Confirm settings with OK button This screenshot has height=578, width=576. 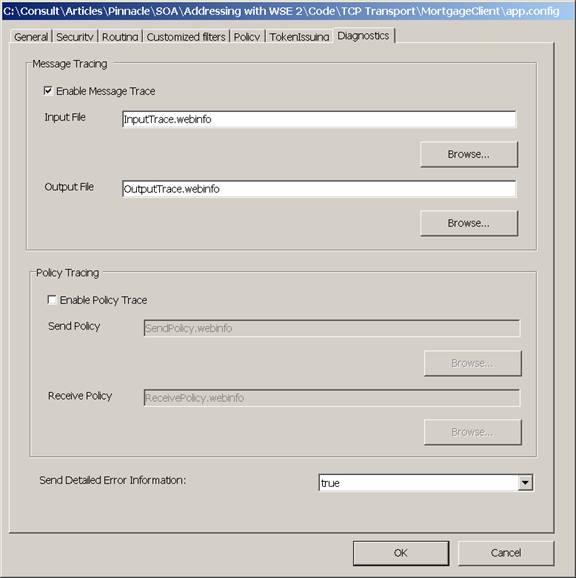(401, 553)
